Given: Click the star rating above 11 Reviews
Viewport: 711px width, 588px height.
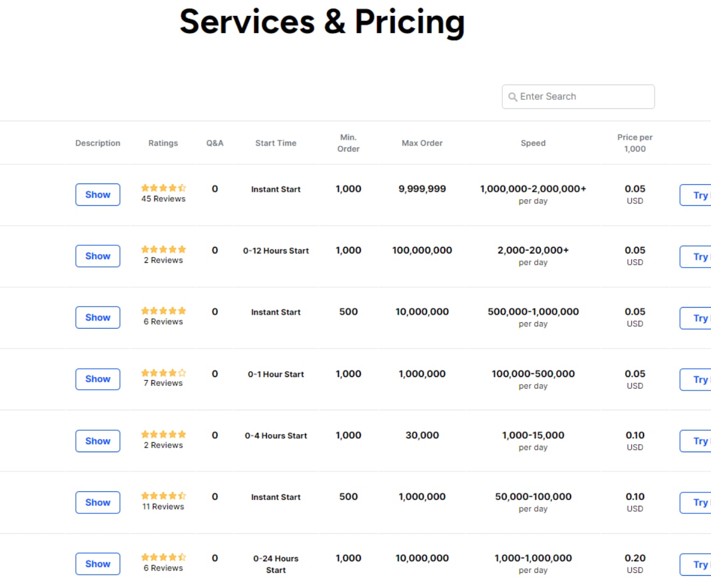Looking at the screenshot, I should coord(163,495).
